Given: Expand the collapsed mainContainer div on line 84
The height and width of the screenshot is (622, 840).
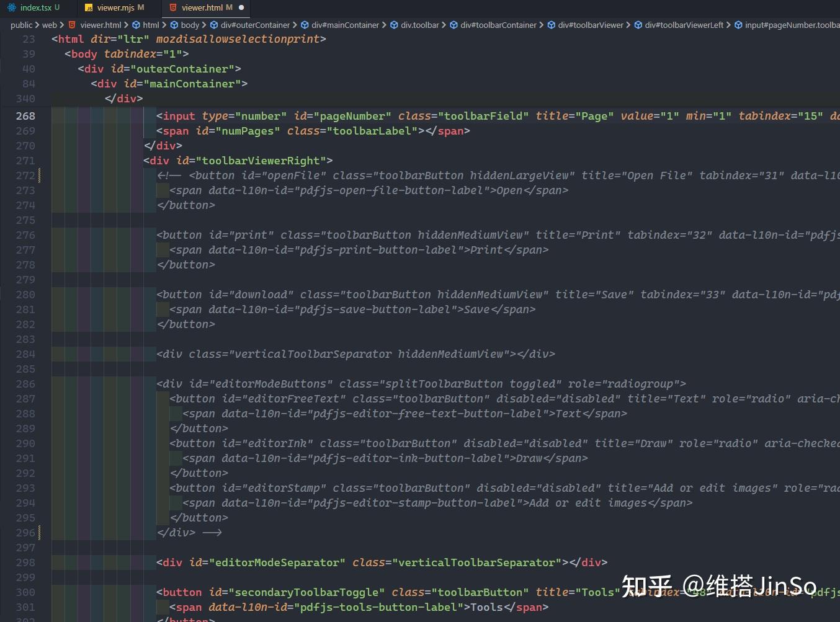Looking at the screenshot, I should (x=43, y=84).
